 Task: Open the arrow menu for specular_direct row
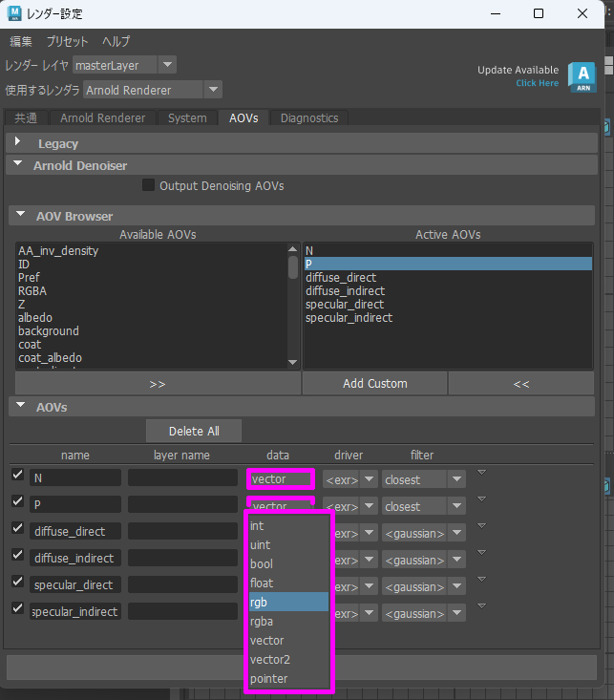tap(481, 580)
